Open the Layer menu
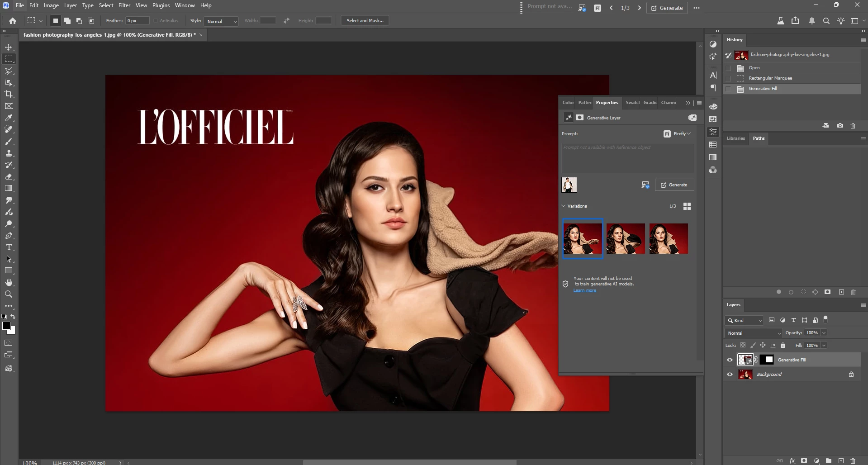 70,5
